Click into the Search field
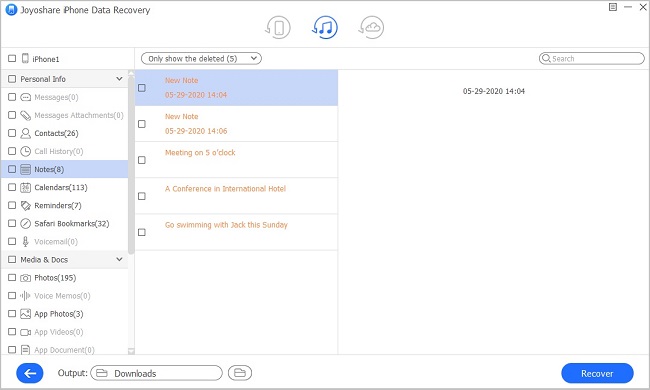This screenshot has width=650, height=390. pyautogui.click(x=592, y=58)
